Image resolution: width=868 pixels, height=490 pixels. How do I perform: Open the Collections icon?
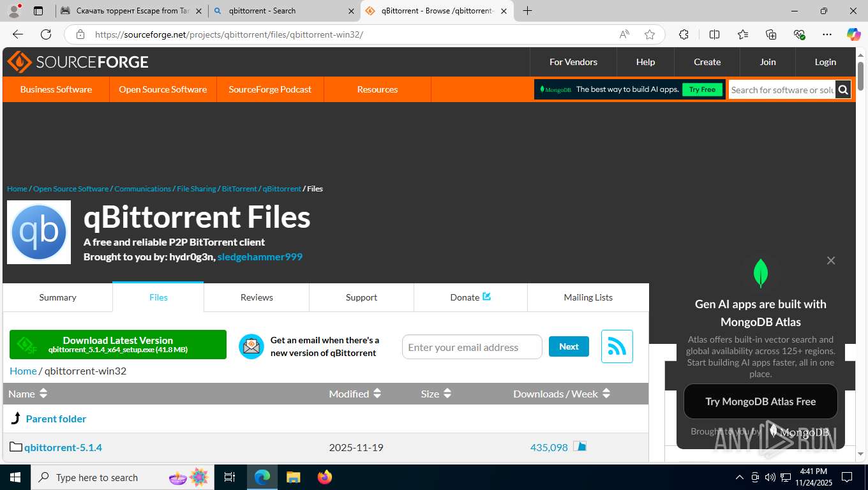(771, 34)
